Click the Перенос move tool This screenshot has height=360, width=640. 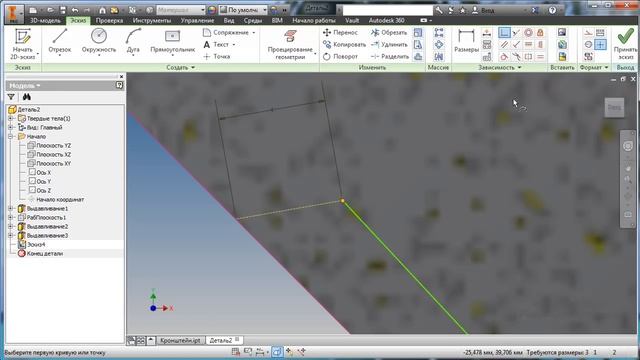click(340, 32)
